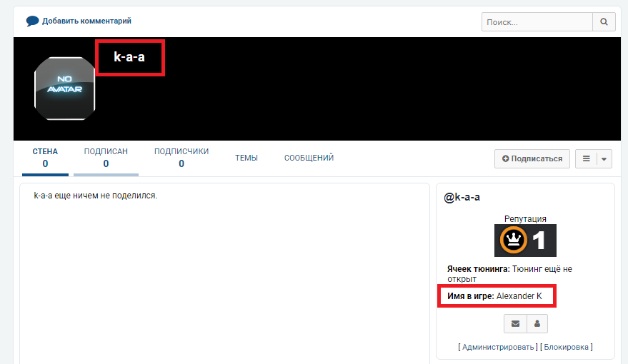Open the Подписчики tab
Viewport: 628px width, 364px height.
tap(181, 158)
